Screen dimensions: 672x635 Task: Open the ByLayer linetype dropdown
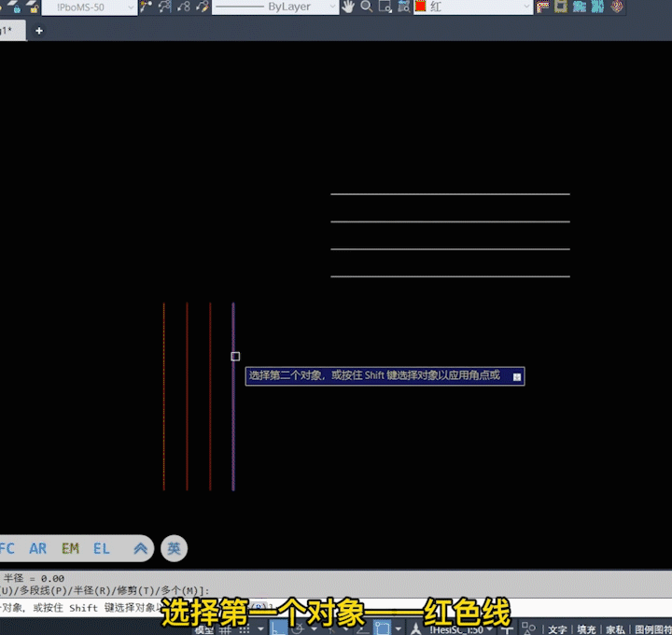tap(275, 7)
